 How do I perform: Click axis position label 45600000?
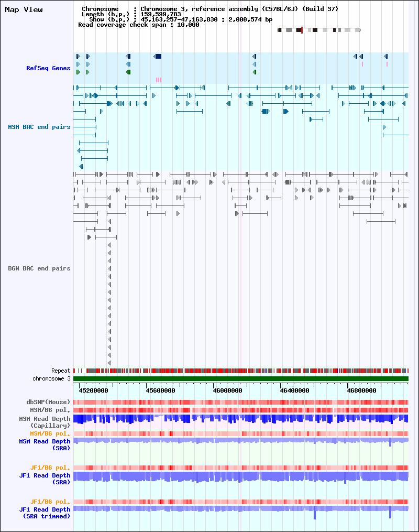coord(160,390)
